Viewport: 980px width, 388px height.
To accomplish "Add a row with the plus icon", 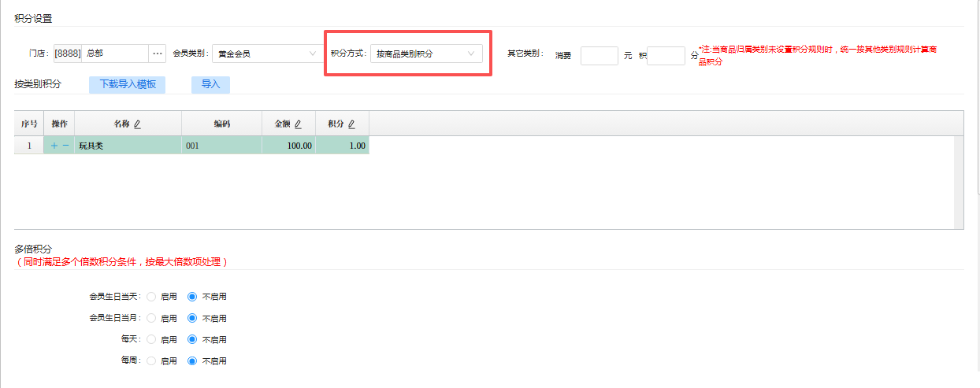I will (x=54, y=146).
